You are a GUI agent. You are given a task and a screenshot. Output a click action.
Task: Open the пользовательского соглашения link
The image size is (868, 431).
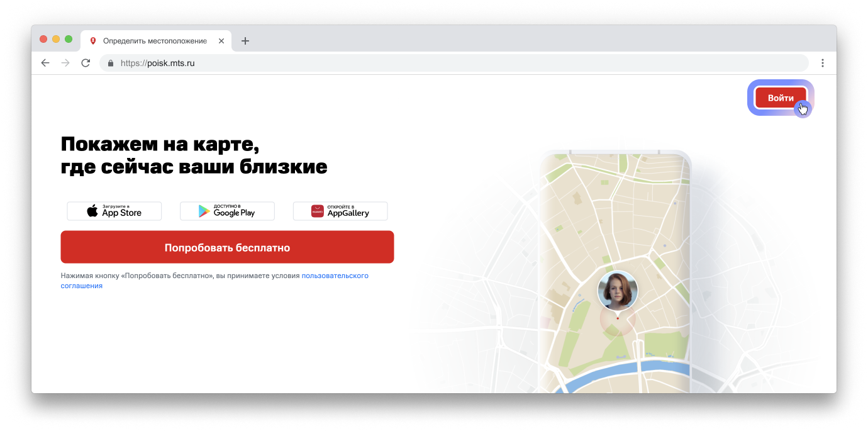[335, 276]
